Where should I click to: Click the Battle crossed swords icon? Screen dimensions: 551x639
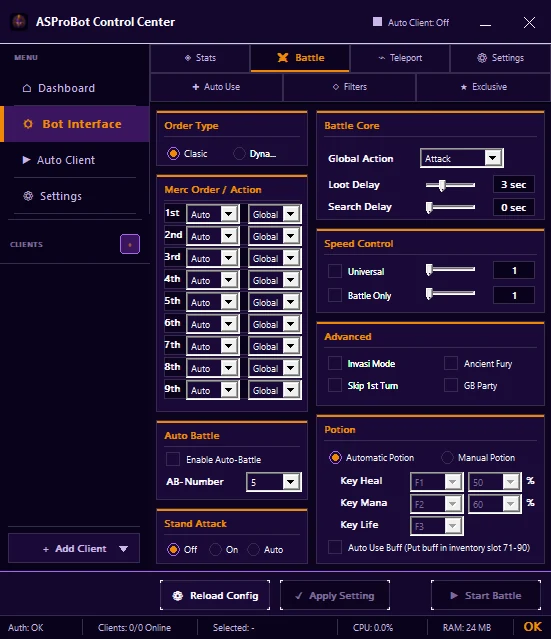tap(283, 57)
